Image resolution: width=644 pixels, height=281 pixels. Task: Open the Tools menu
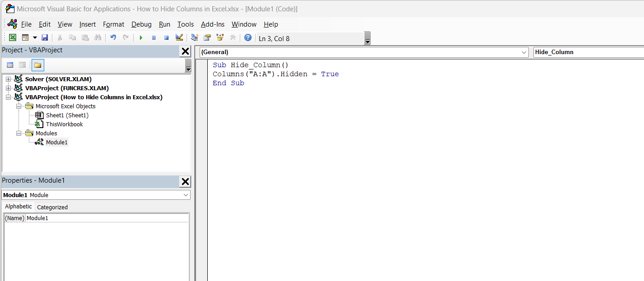pyautogui.click(x=186, y=24)
